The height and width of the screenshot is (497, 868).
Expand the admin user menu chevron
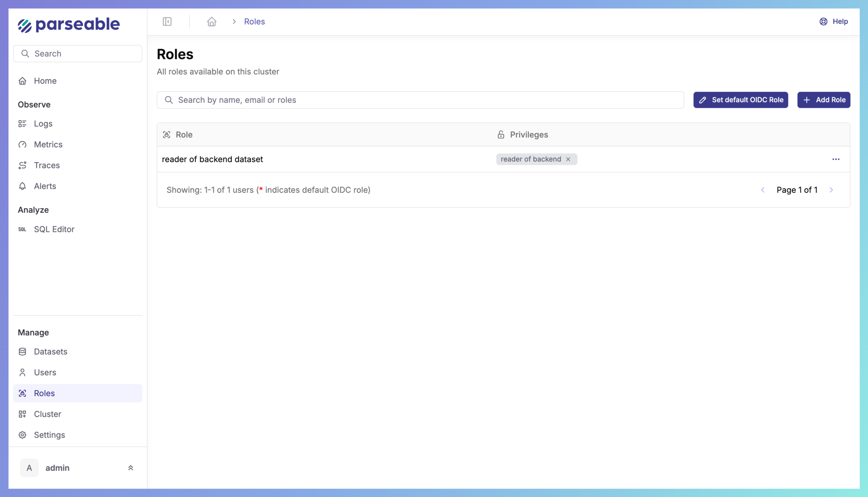[131, 468]
